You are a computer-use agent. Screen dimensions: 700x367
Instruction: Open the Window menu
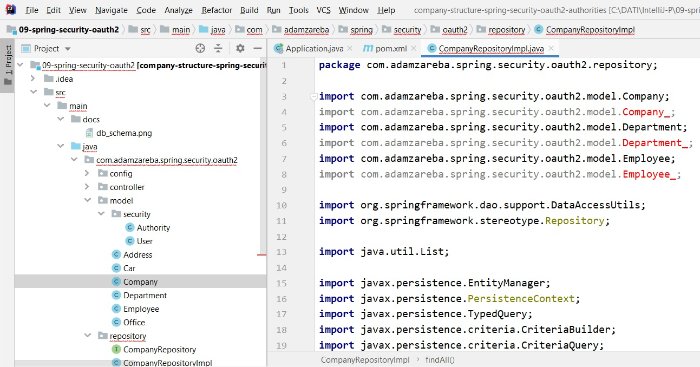354,10
